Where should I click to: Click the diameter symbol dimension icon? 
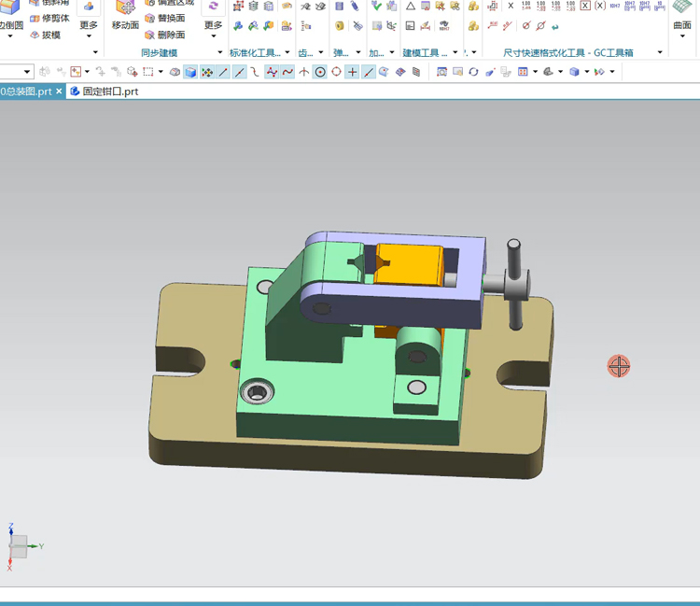point(526,26)
